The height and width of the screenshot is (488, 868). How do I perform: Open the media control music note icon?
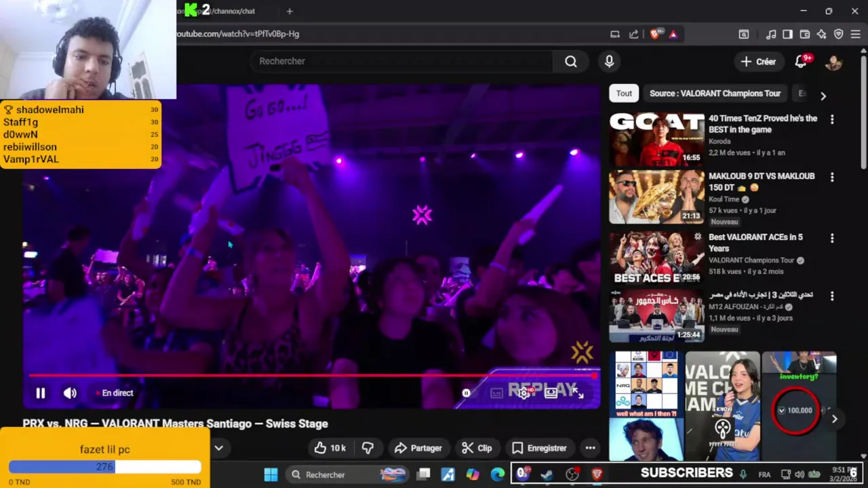point(771,34)
